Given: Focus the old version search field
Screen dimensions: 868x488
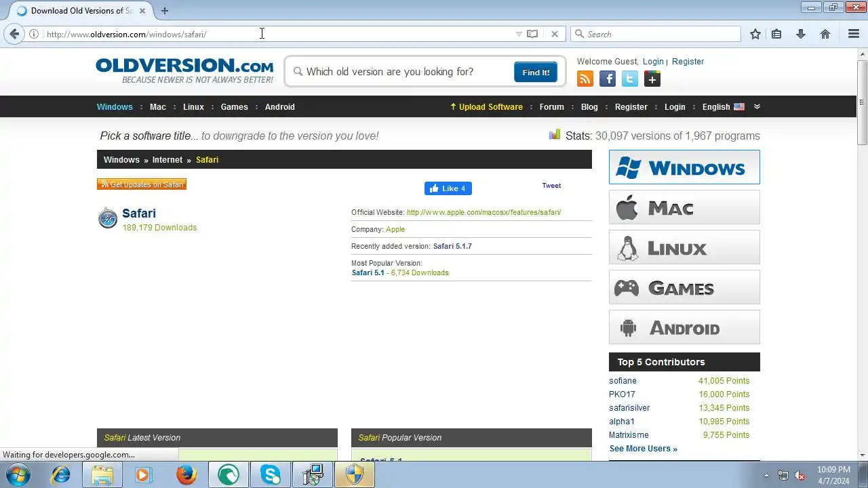Looking at the screenshot, I should (x=406, y=72).
